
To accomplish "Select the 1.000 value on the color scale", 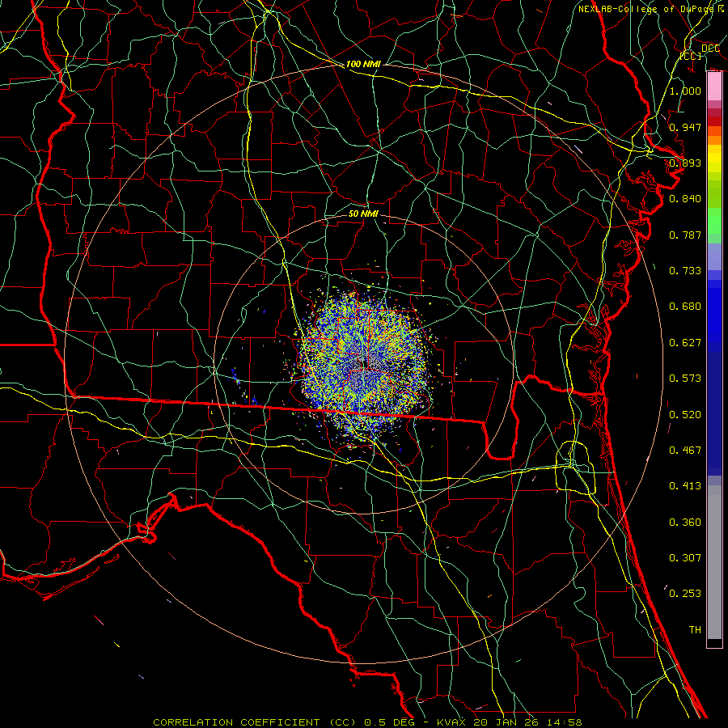I will pos(685,91).
